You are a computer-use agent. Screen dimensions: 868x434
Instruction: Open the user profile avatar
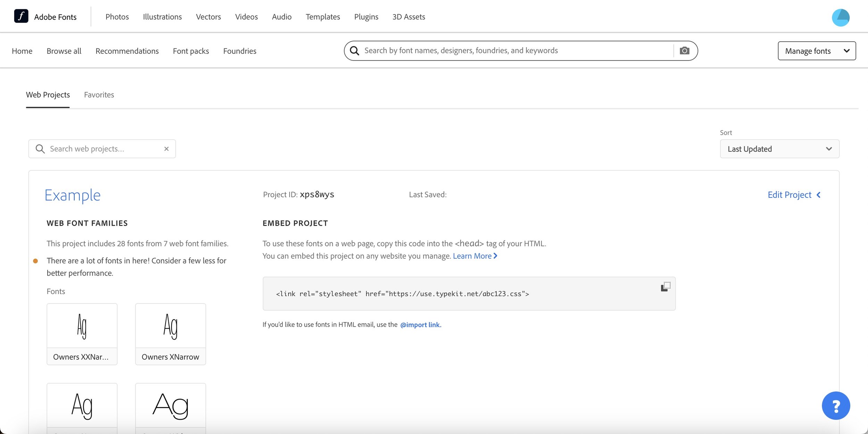pos(840,17)
